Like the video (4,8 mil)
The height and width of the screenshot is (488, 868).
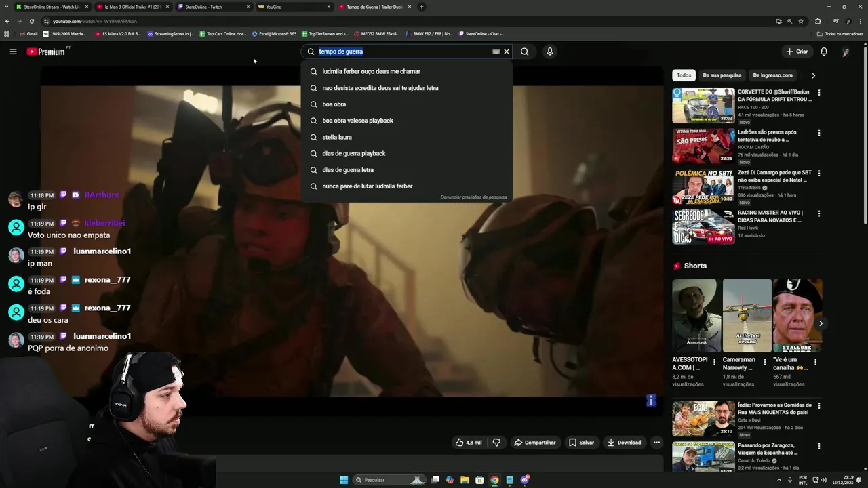469,443
